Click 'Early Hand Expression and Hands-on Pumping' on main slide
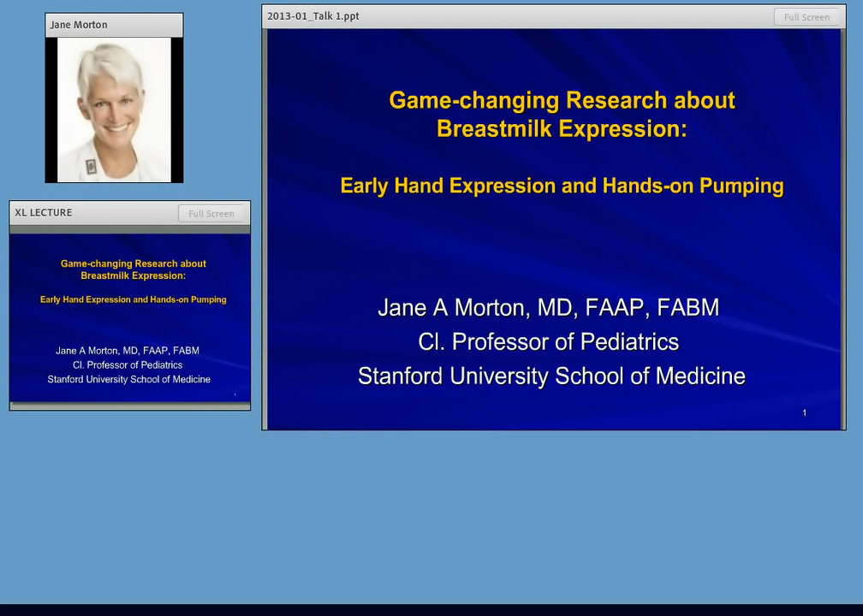Screen dimensions: 863x616 coord(562,186)
